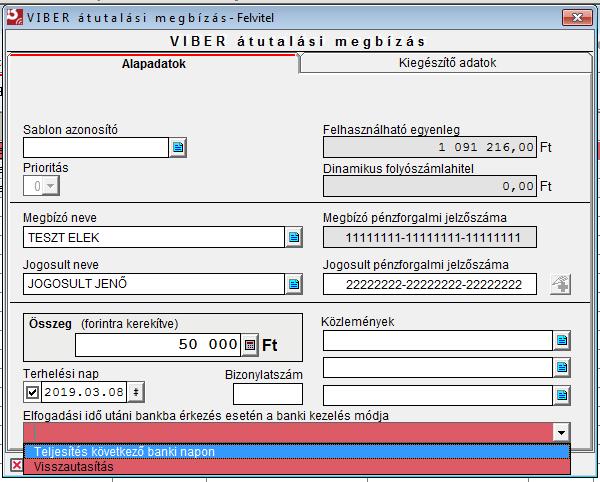Image resolution: width=600 pixels, height=482 pixels.
Task: Click the second Közlemények text field
Action: coord(438,368)
